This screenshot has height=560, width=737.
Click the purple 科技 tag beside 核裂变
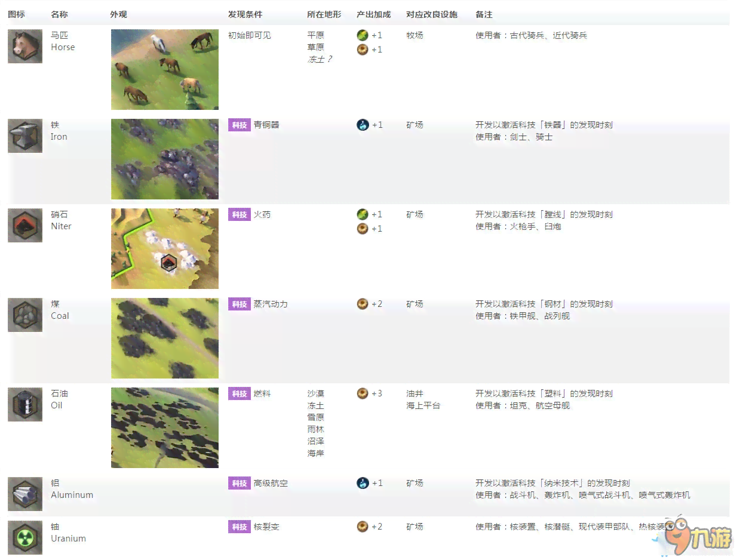coord(239,527)
